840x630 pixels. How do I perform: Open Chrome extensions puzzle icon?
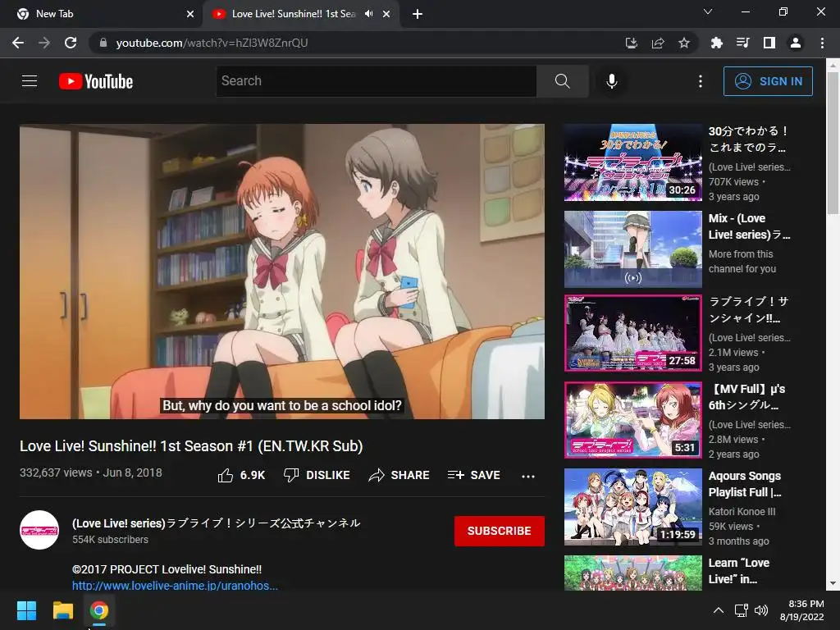716,43
